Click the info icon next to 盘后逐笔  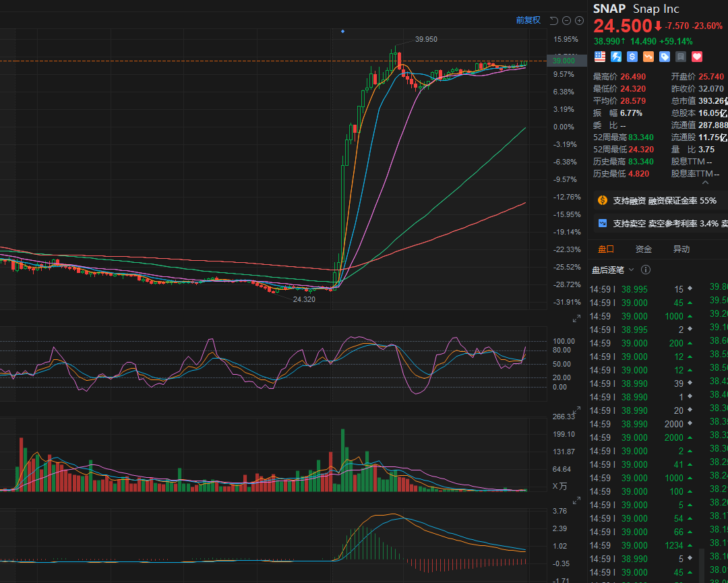[645, 270]
